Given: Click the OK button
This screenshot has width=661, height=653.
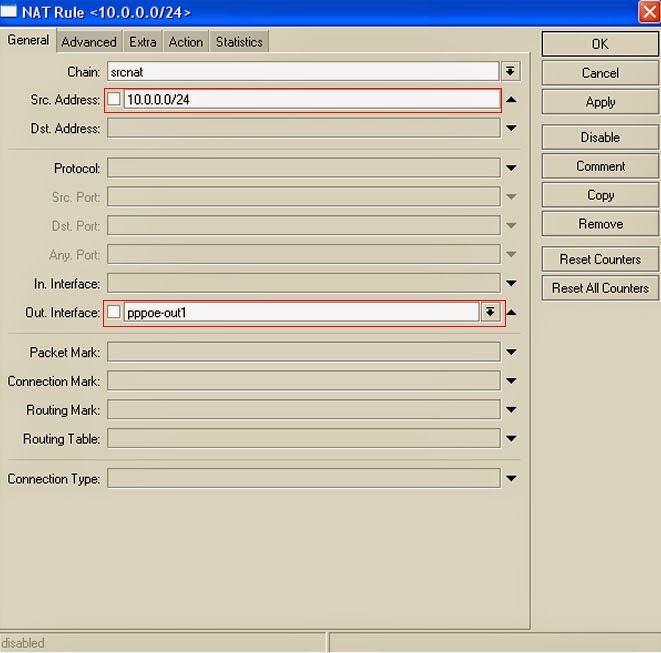Looking at the screenshot, I should click(x=600, y=44).
